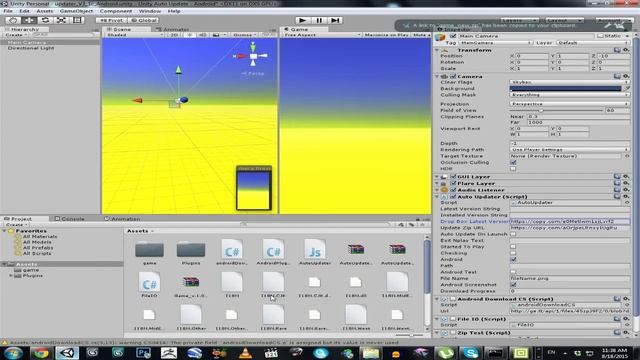Open Rendering Path dropdown

pos(570,150)
